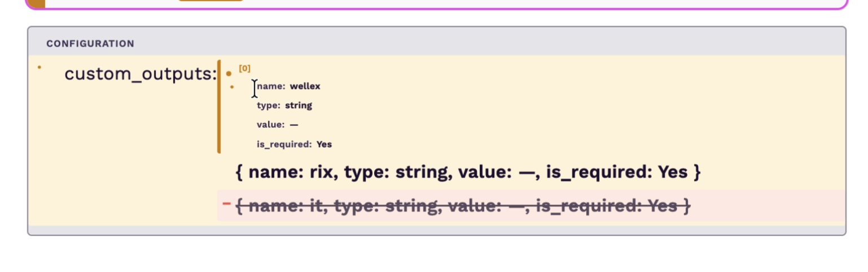Select the Yes value under wellex item
This screenshot has width=868, height=272.
[x=324, y=144]
